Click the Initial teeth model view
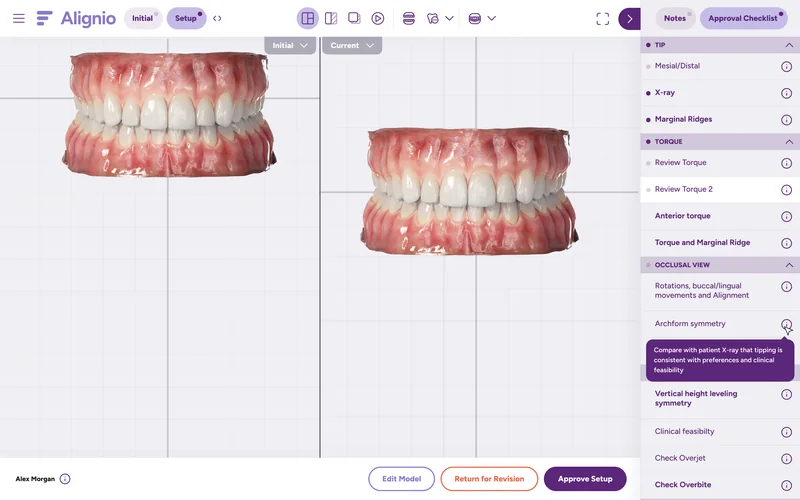Image resolution: width=800 pixels, height=500 pixels. coord(169,114)
